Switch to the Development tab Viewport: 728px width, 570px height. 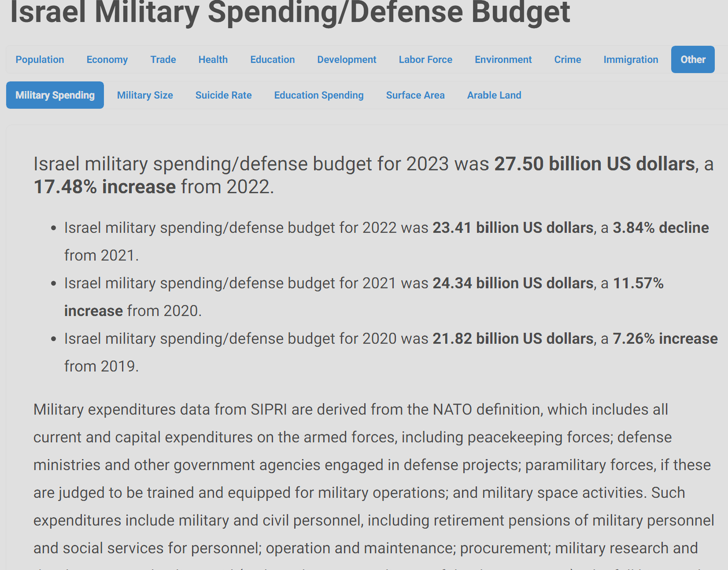[x=347, y=59]
